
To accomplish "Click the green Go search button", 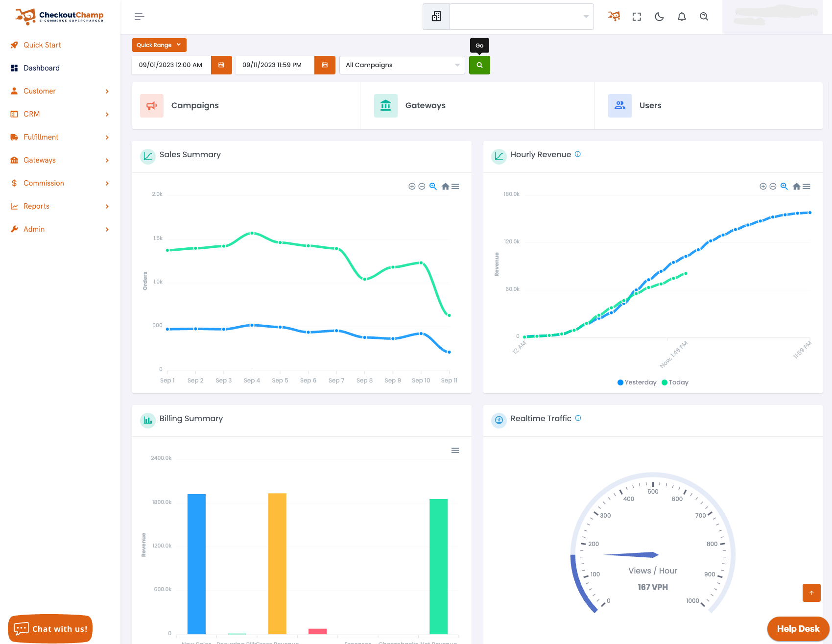I will coord(479,65).
